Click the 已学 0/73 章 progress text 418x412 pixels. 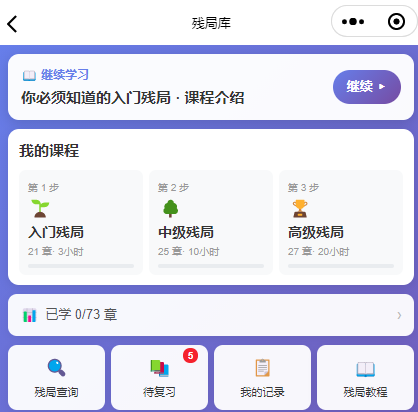[81, 315]
